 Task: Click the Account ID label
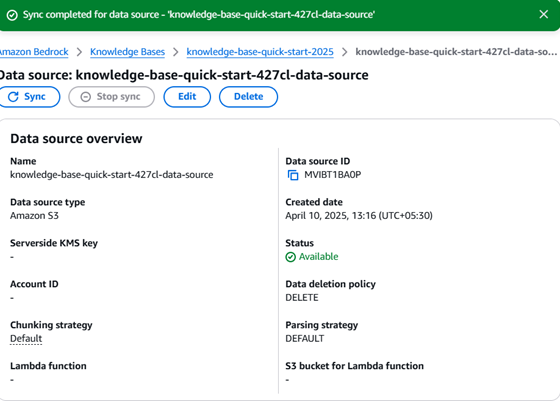(x=34, y=284)
